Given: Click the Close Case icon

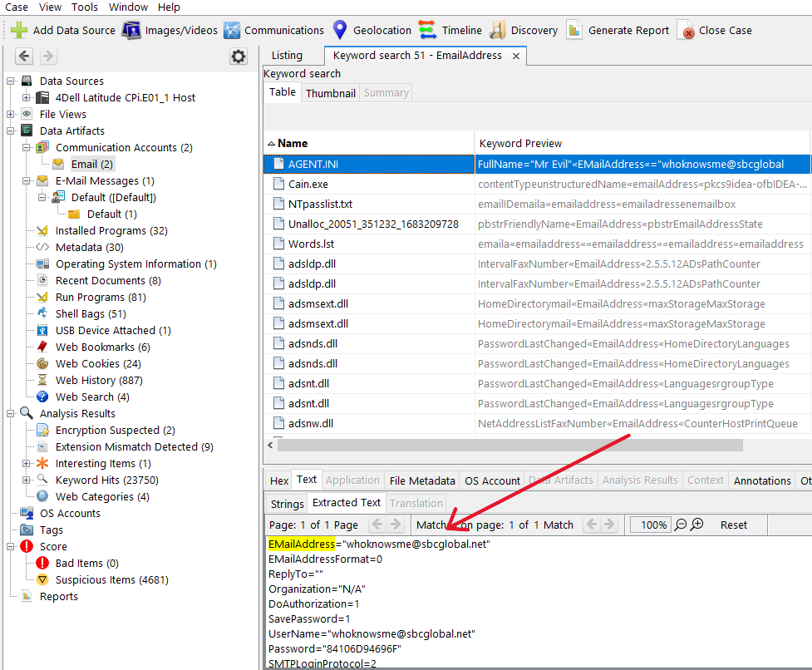Looking at the screenshot, I should [x=685, y=30].
